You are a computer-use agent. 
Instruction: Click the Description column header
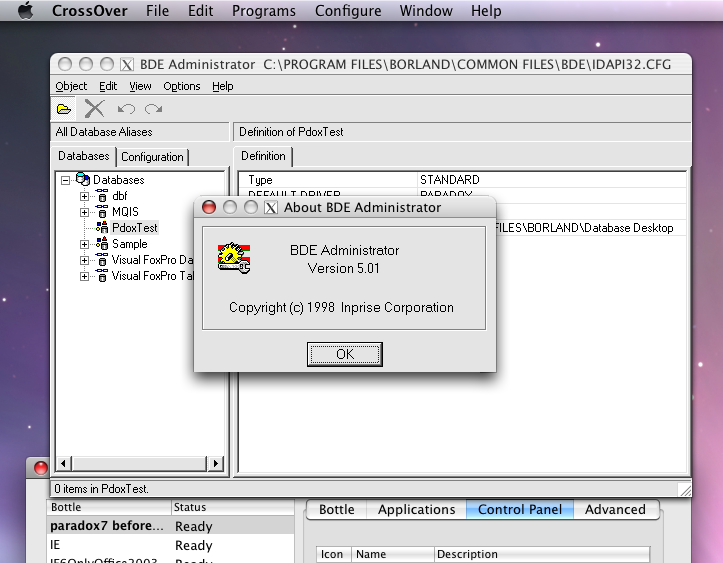[542, 554]
